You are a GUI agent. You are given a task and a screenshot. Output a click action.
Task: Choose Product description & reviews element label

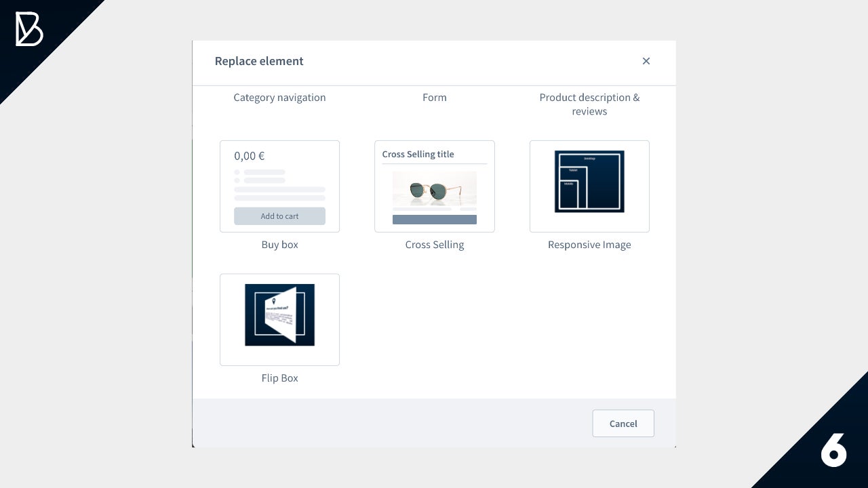pyautogui.click(x=589, y=104)
